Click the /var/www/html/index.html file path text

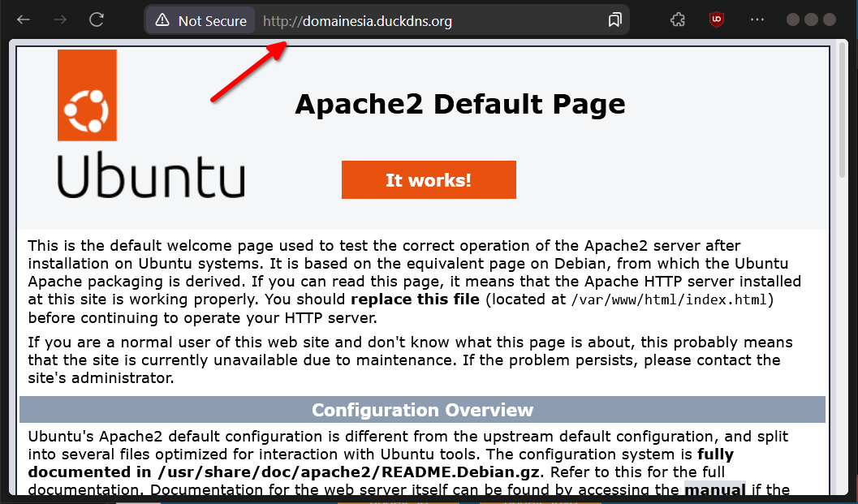click(x=670, y=299)
